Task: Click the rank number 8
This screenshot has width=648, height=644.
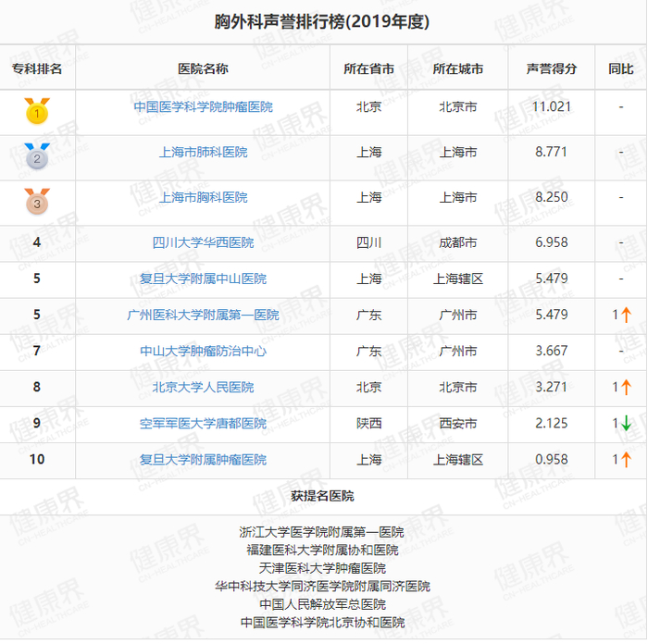Action: coord(37,388)
